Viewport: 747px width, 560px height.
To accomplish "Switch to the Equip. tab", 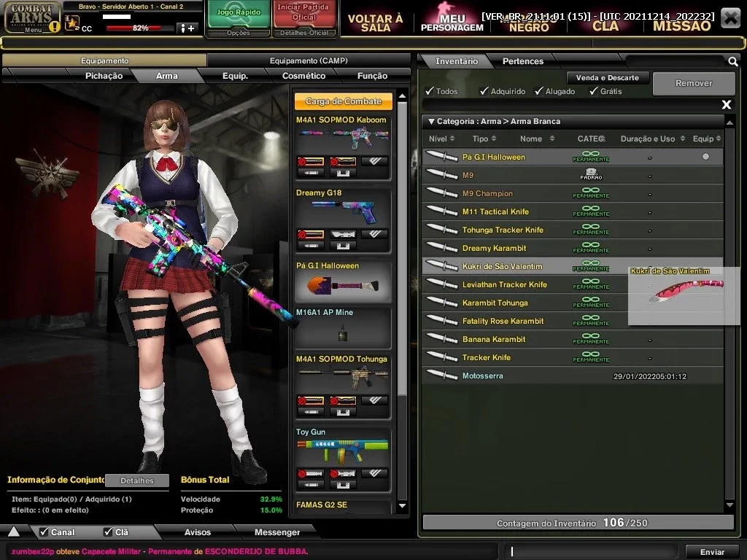I will [x=236, y=76].
